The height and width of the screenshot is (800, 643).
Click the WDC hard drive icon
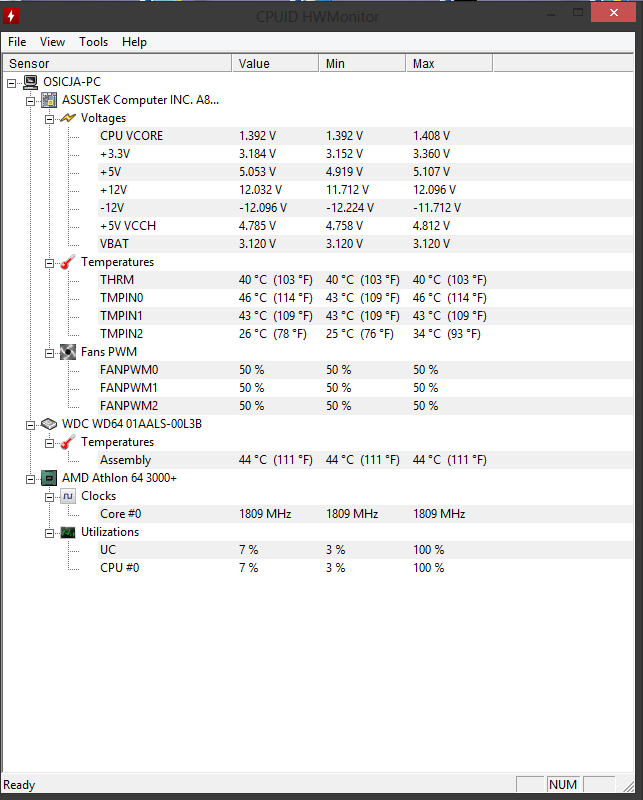[x=49, y=424]
